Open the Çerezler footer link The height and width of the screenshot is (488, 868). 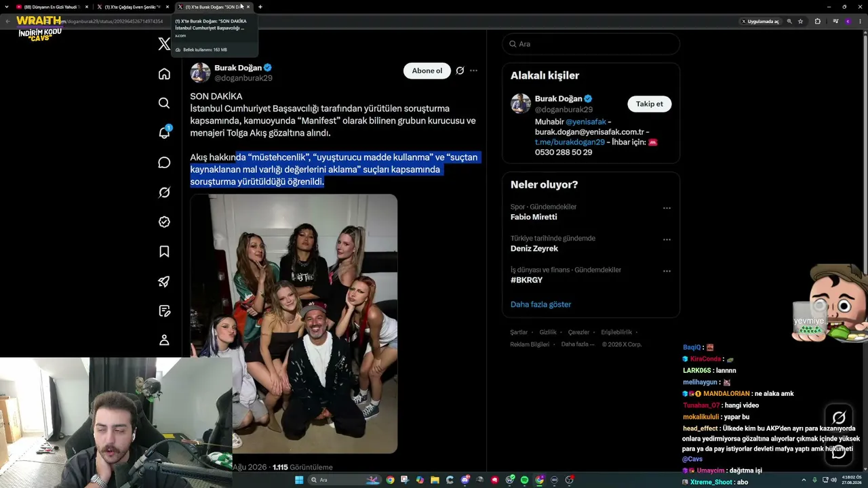(x=578, y=332)
